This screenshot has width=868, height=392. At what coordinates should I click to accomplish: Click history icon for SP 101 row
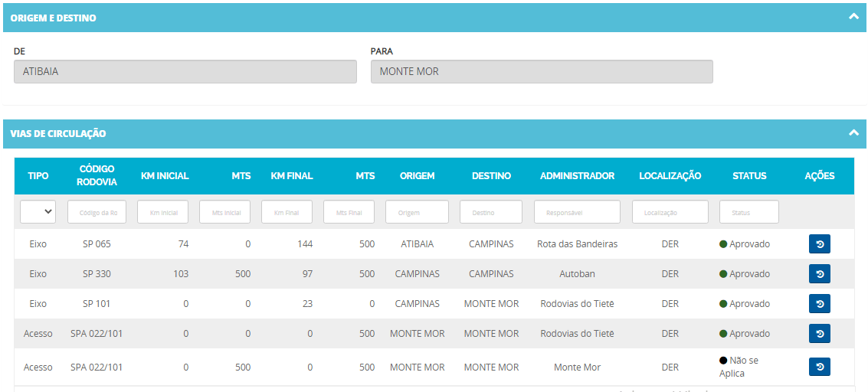(819, 304)
